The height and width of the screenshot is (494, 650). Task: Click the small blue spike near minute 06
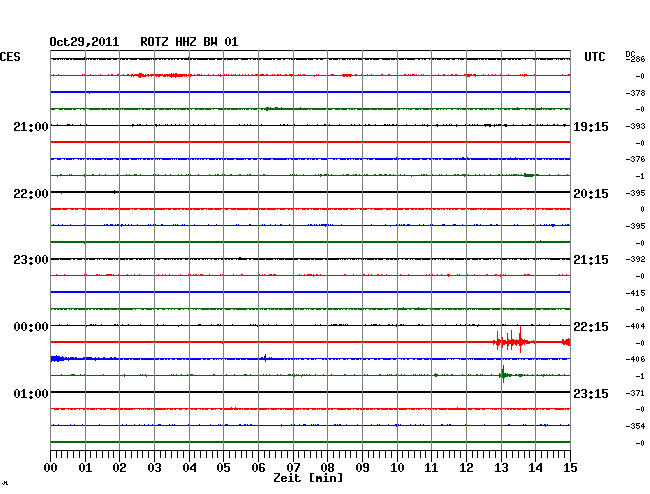click(265, 358)
